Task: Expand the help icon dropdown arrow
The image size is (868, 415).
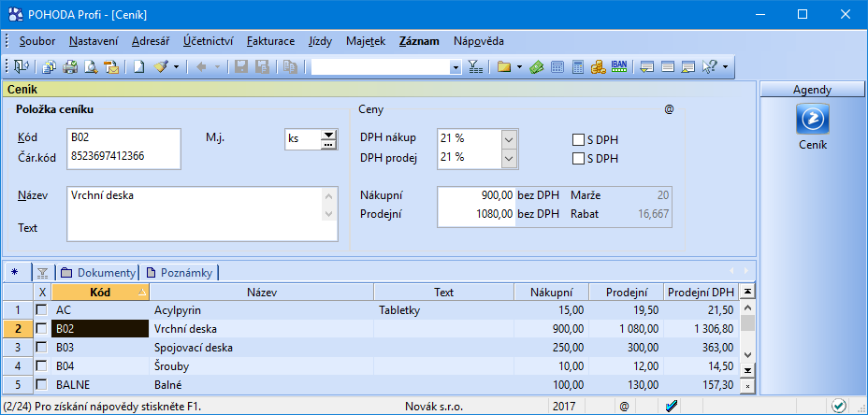Action: [725, 67]
